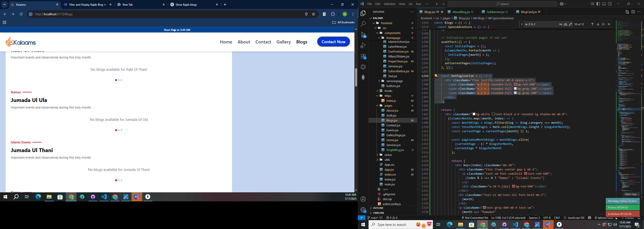Image resolution: width=644 pixels, height=229 pixels.
Task: Open the Copilot dropdown in VS Code title bar
Action: 563,4
